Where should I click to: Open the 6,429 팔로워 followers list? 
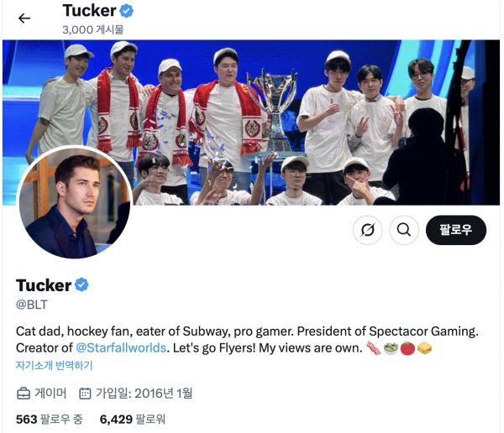132,418
